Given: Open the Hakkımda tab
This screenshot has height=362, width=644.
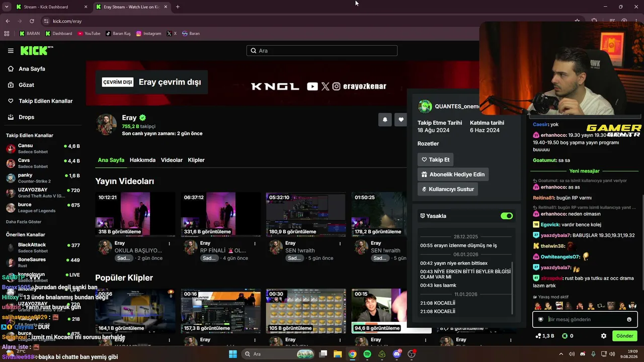Looking at the screenshot, I should click(x=142, y=160).
